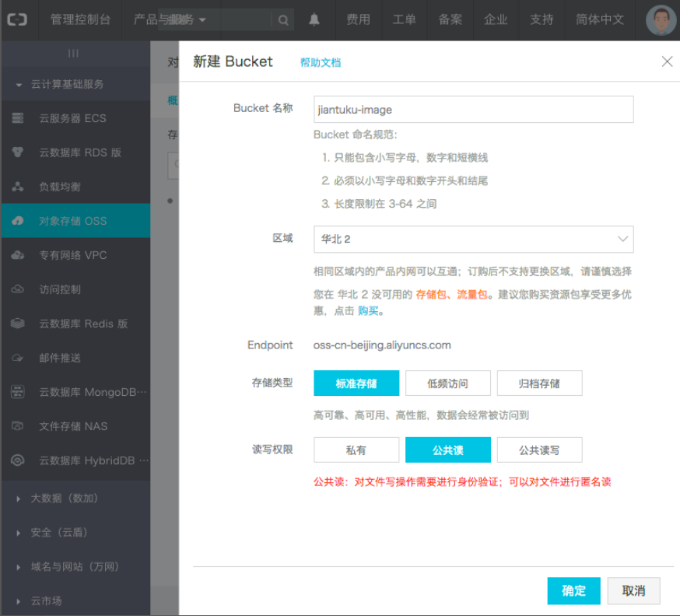680x616 pixels.
Task: Click the MongoDB database icon
Action: click(x=17, y=392)
